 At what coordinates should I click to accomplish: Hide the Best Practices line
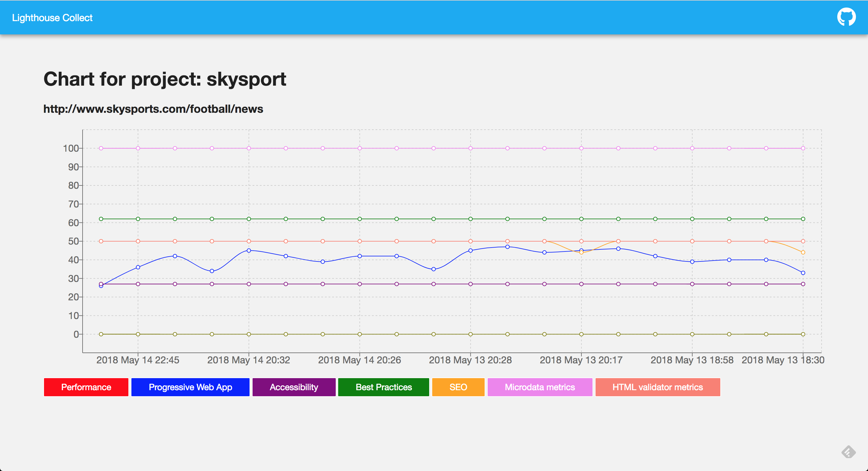(383, 387)
